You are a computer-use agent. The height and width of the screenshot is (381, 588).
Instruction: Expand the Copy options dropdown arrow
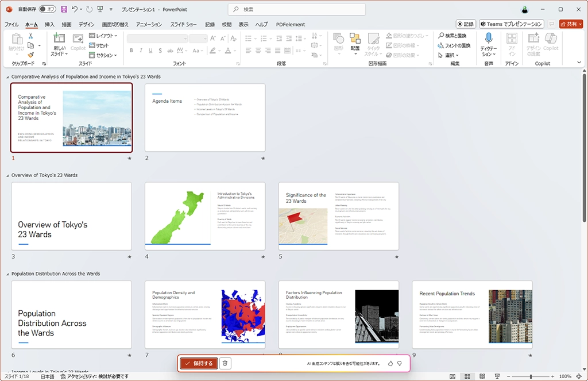click(x=40, y=45)
